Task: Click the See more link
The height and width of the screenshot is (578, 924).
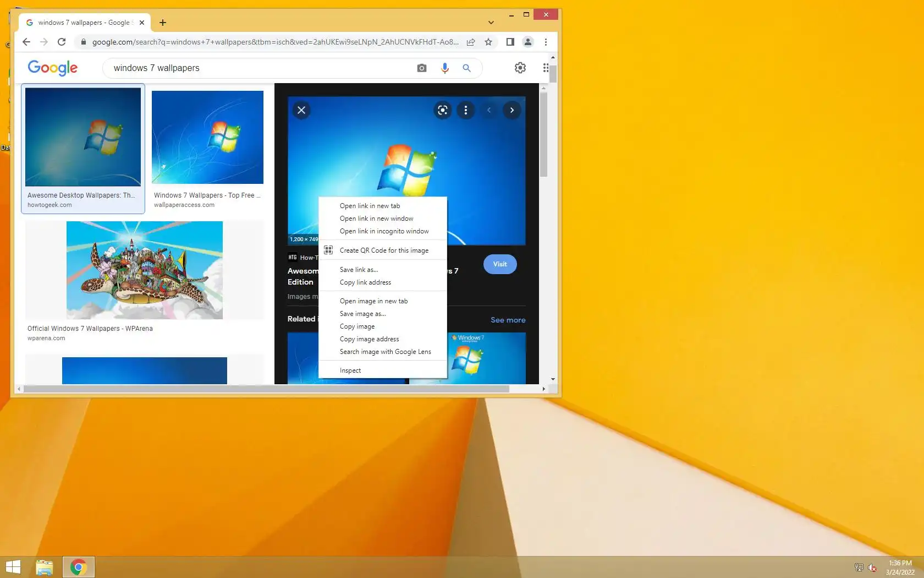Action: pos(508,320)
